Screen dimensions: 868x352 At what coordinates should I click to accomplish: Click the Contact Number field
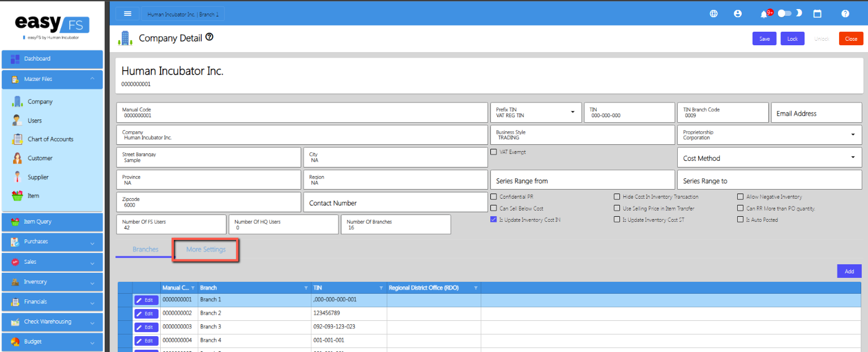(395, 203)
